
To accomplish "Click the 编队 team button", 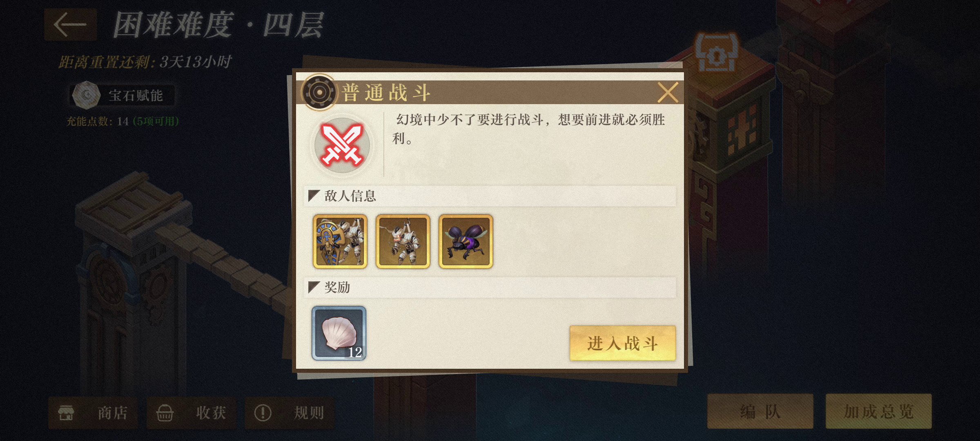I will (x=760, y=411).
